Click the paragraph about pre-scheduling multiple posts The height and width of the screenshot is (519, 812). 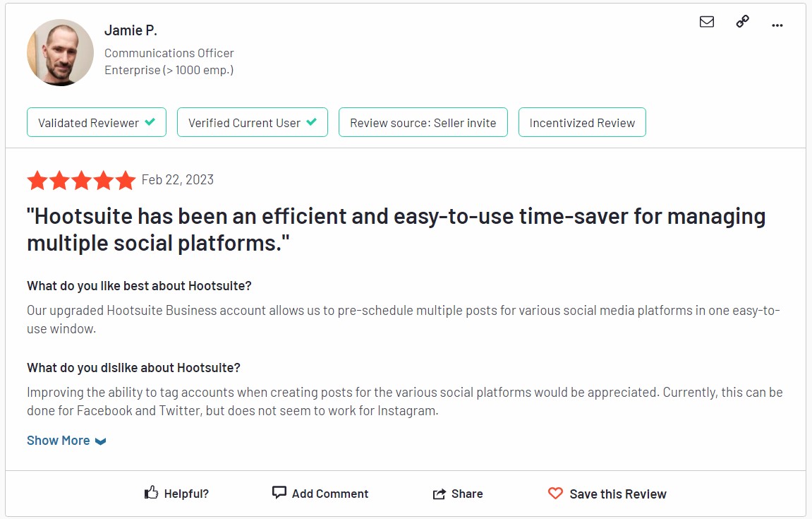[x=404, y=319]
